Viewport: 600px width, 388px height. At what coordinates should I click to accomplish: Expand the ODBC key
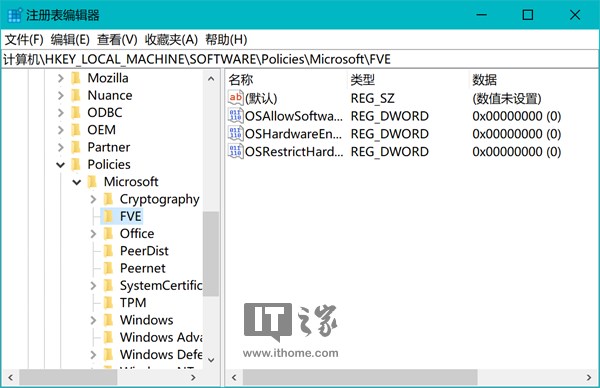(60, 112)
